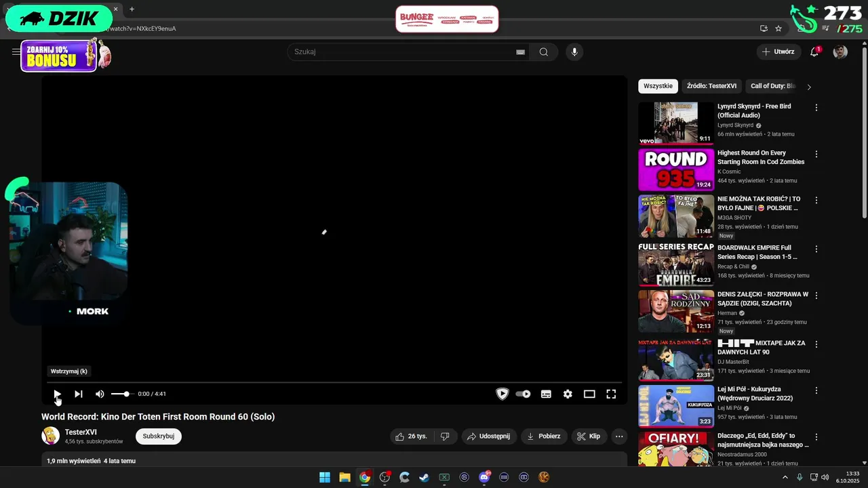This screenshot has height=488, width=868.
Task: Open TesterXVI channel name link
Action: [81, 432]
